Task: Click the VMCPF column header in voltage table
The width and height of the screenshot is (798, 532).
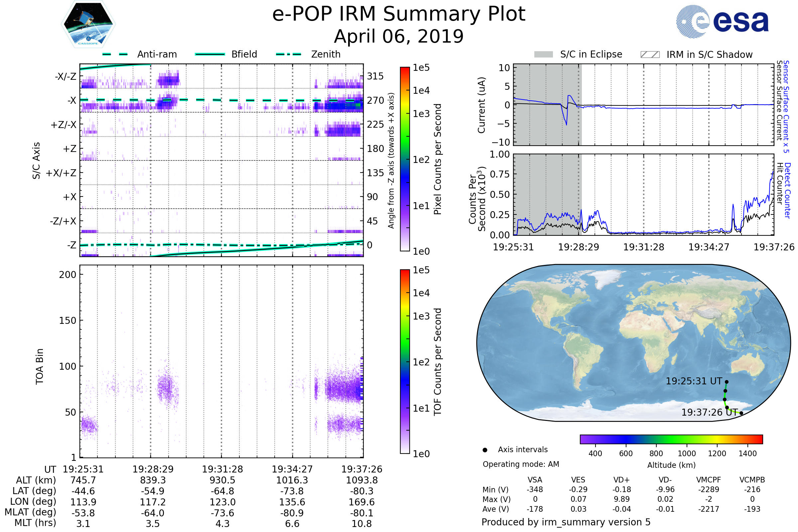Action: [709, 480]
